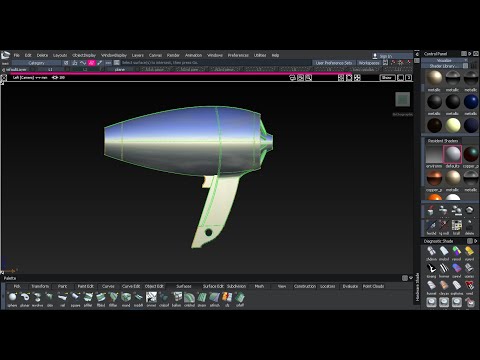Click the view cube in viewport

click(x=402, y=99)
